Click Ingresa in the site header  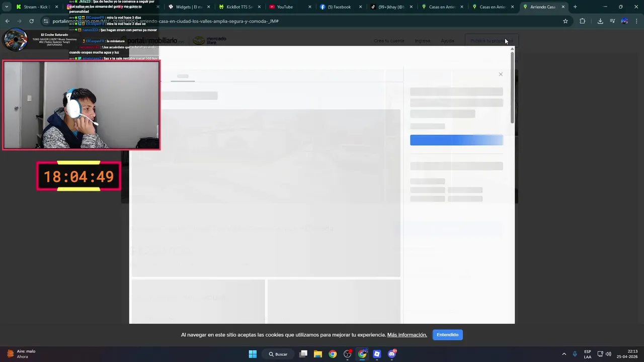pyautogui.click(x=423, y=41)
